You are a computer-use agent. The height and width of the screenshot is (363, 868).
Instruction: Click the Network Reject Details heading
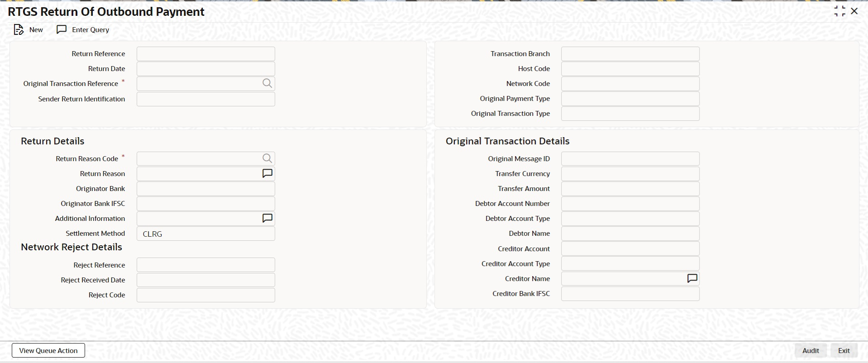pos(72,247)
